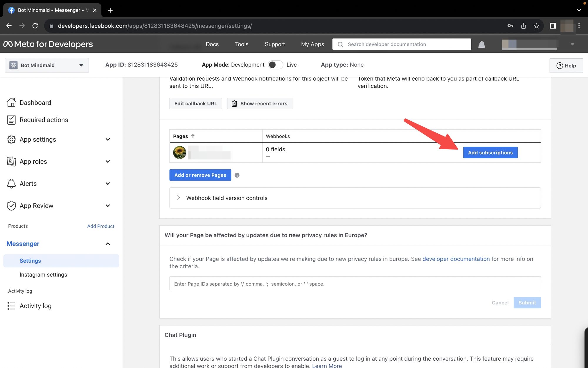Click the Messenger product heading
Viewport: 588px width, 368px height.
click(23, 244)
